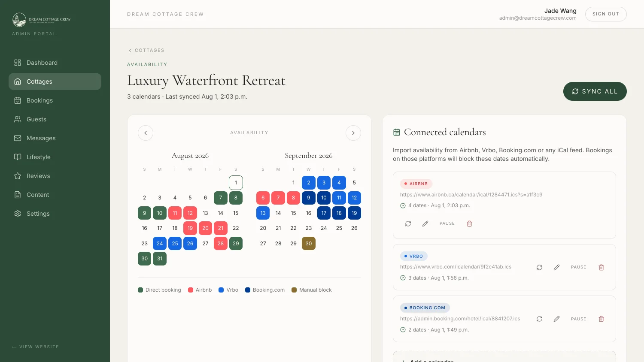Go back to Cottages list
644x362 pixels.
pyautogui.click(x=146, y=51)
